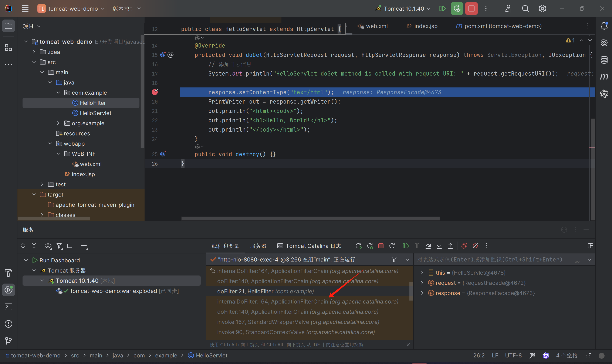Open Git version control tool window icon
612x364 pixels.
[8, 340]
